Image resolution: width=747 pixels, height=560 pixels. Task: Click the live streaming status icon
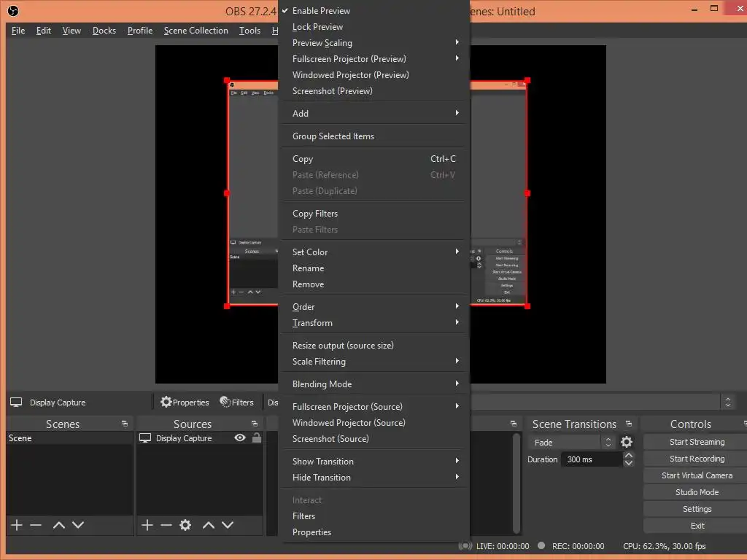click(465, 546)
